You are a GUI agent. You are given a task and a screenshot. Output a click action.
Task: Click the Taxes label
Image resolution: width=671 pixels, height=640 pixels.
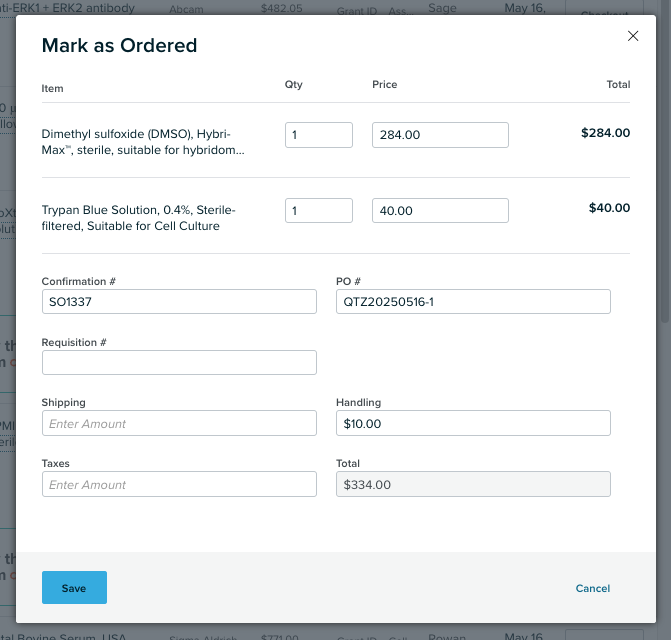click(56, 464)
